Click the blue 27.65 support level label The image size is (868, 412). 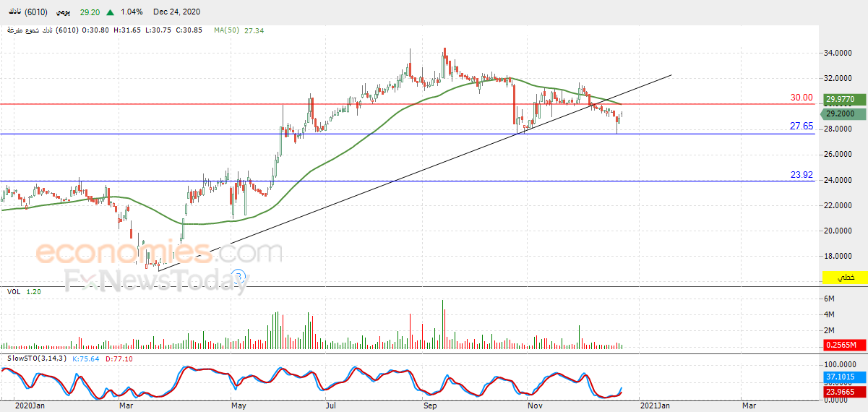click(x=801, y=126)
